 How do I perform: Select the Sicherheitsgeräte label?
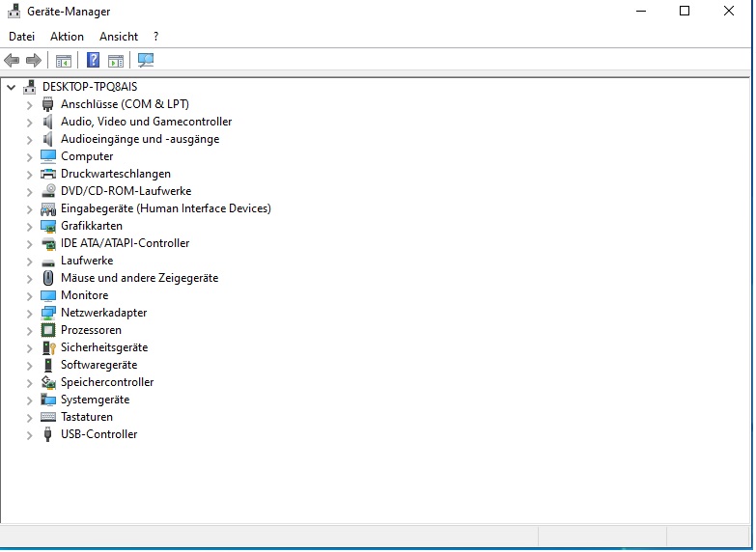click(104, 347)
